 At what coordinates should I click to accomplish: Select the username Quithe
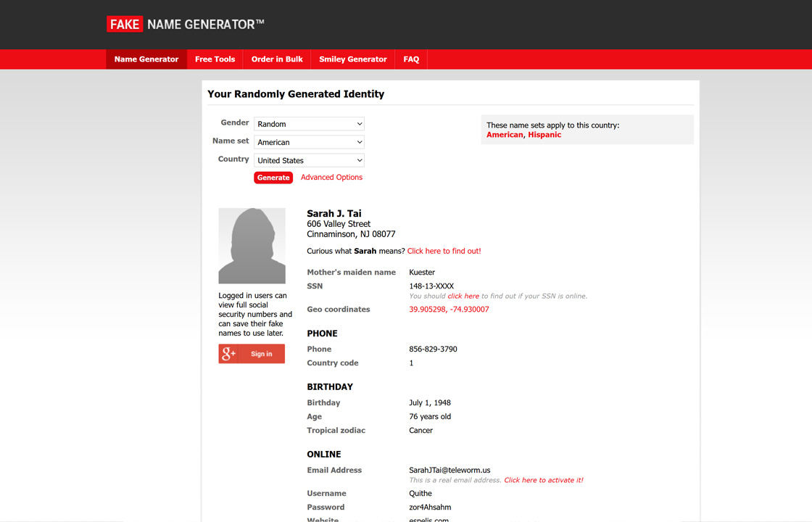420,494
